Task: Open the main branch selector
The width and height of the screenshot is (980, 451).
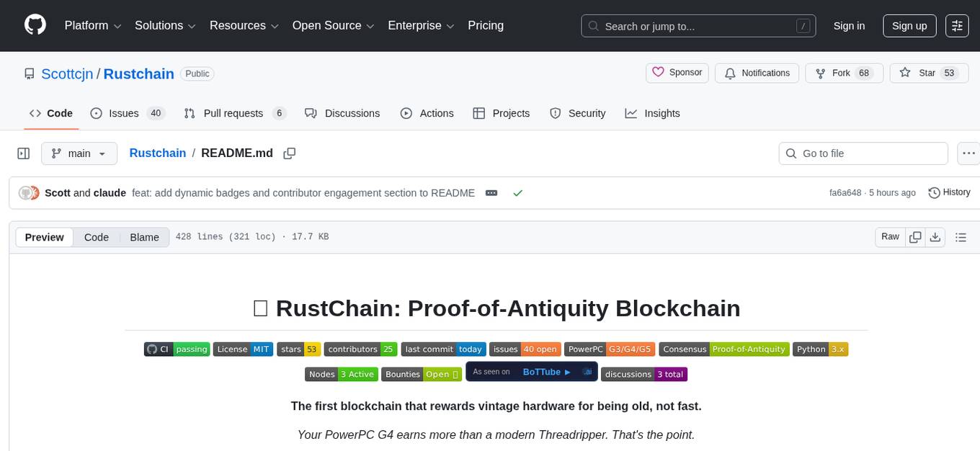Action: [79, 153]
